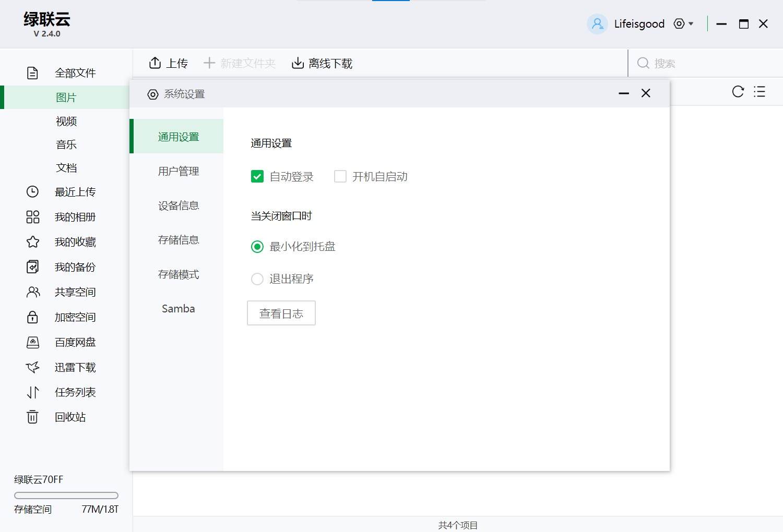
Task: Open 通用设置 settings tab
Action: (176, 136)
